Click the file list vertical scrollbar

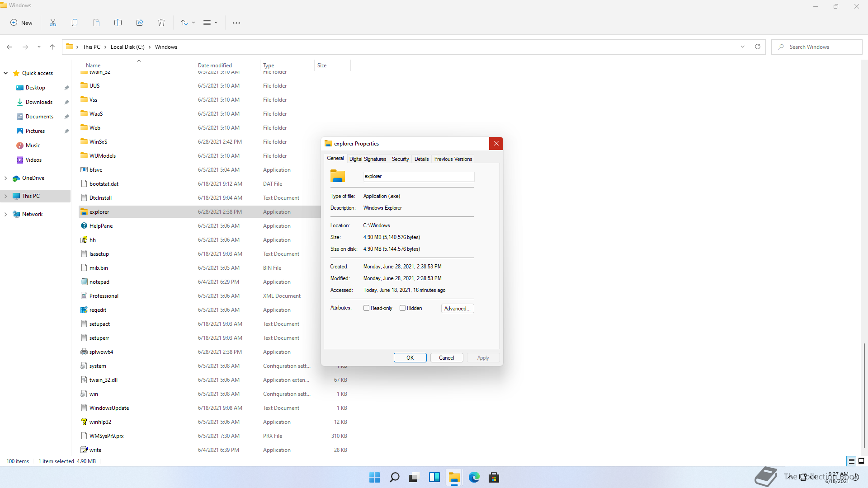(864, 395)
